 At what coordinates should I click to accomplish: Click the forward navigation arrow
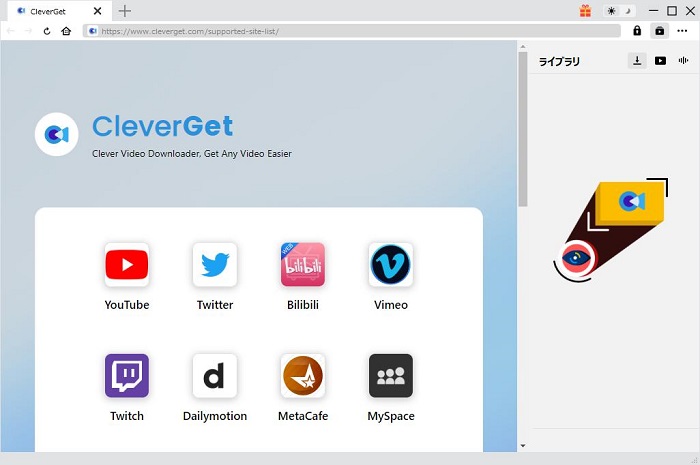29,31
